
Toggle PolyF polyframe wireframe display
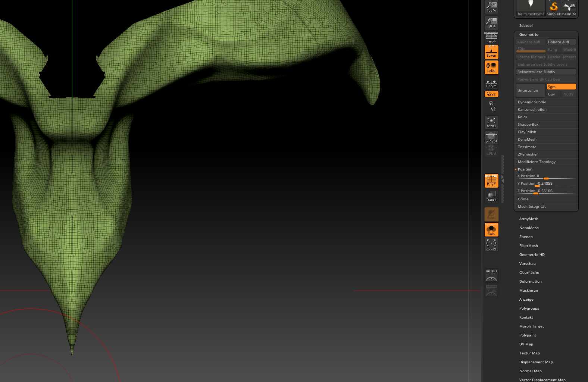[491, 181]
